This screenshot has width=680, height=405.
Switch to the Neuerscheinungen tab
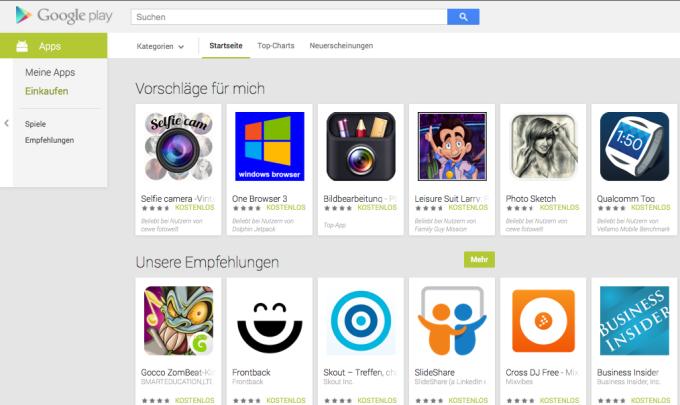[x=341, y=46]
